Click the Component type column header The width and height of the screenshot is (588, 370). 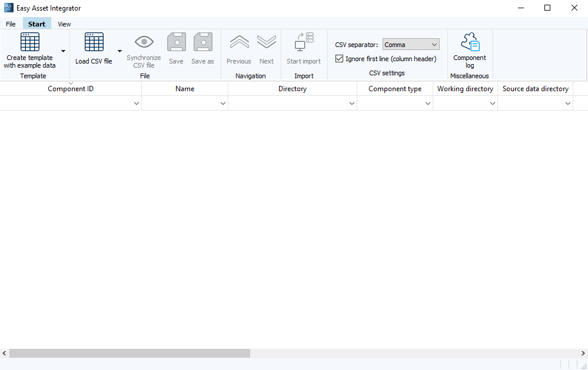coord(394,89)
